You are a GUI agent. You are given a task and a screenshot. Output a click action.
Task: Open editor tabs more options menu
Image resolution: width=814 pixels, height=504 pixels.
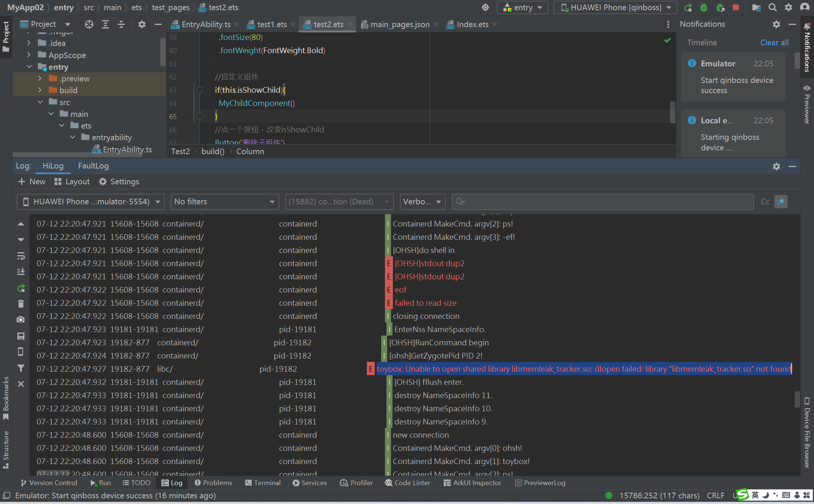(668, 25)
